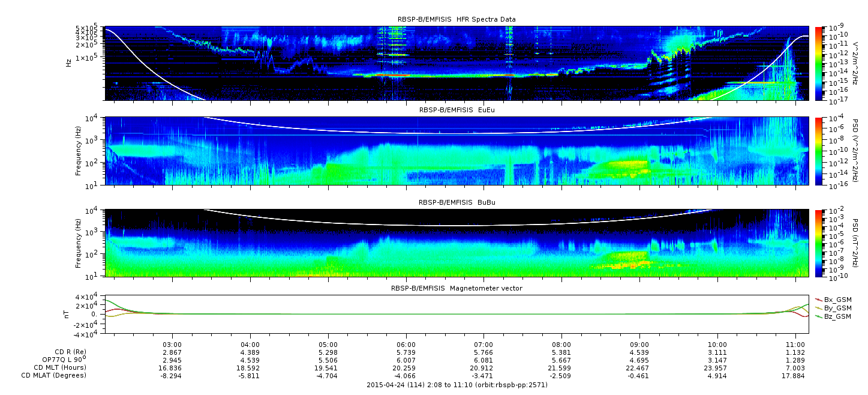Select the CD MLAT (Degrees) row label

[55, 375]
